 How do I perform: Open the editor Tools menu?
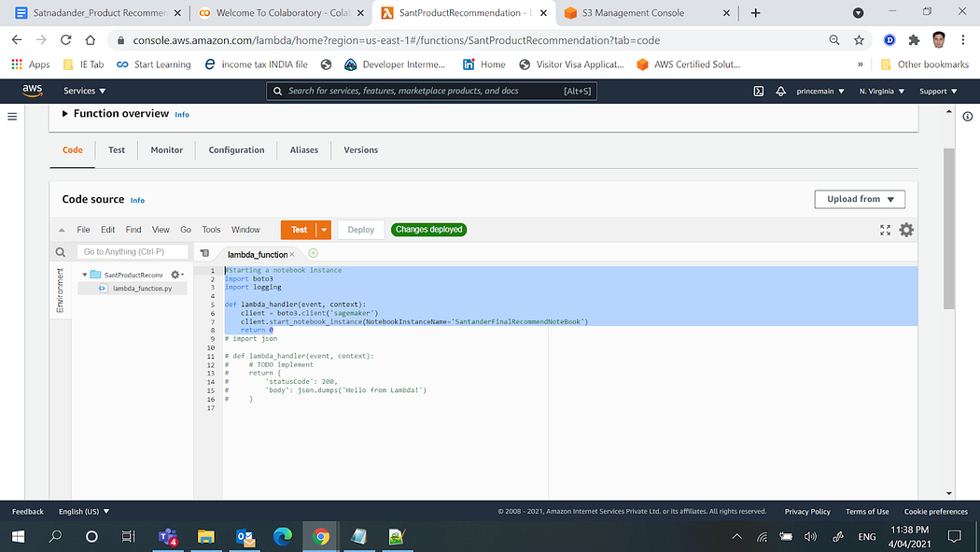[x=211, y=230]
